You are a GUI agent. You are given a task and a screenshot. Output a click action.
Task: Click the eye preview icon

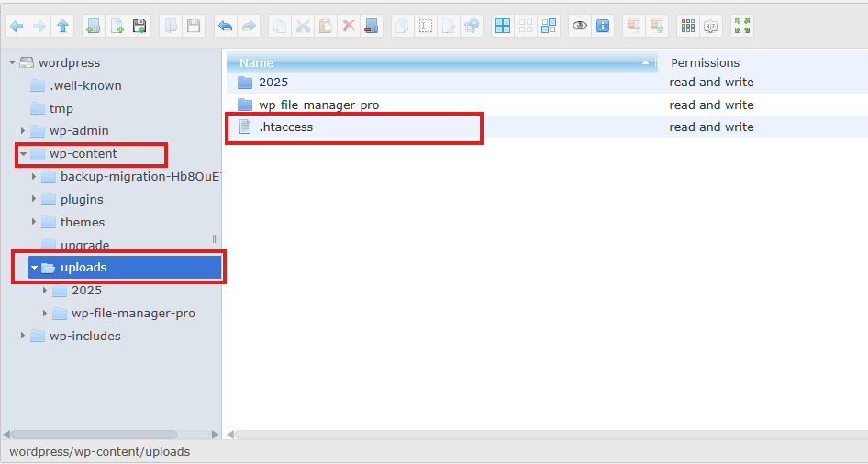coord(580,26)
